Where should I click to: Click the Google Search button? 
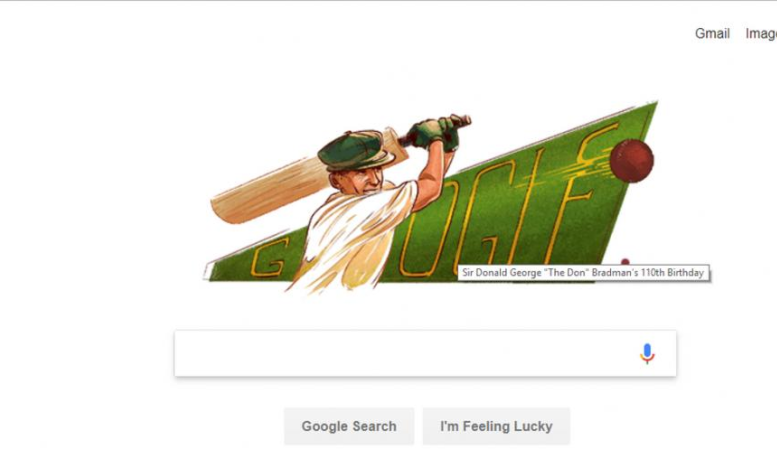point(349,426)
